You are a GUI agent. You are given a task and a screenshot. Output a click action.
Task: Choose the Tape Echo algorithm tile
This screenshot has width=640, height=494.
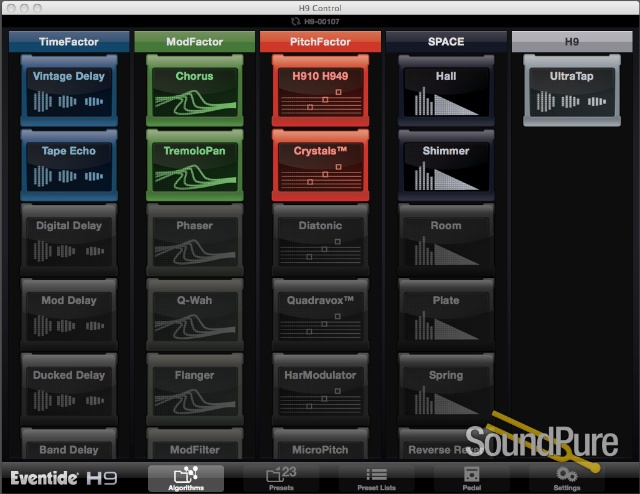(68, 166)
